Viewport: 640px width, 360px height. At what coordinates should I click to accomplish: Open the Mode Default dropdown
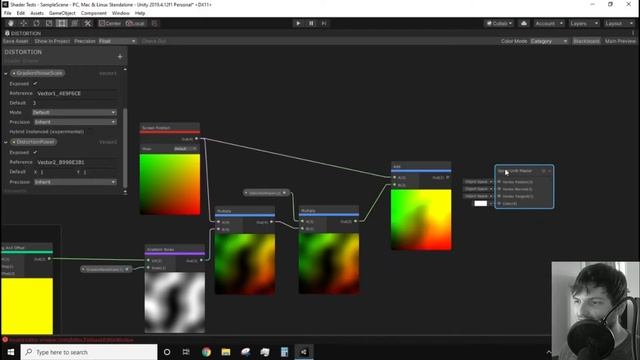tap(75, 112)
